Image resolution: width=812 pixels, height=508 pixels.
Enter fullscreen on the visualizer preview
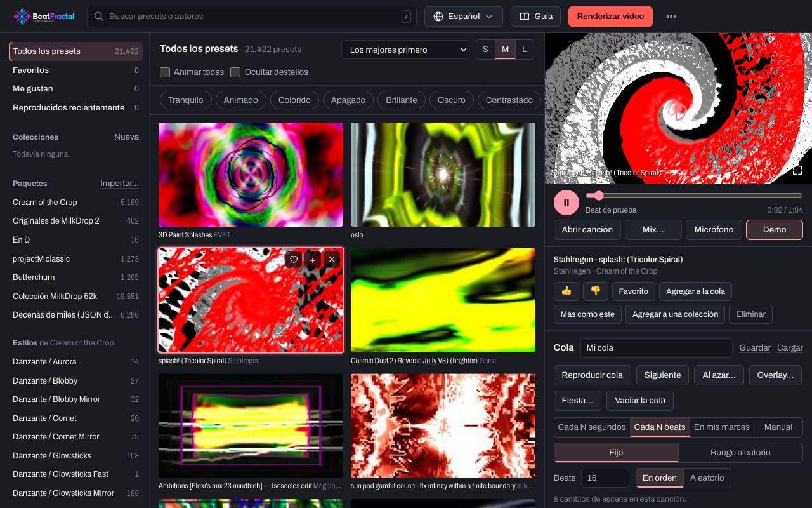tap(797, 170)
